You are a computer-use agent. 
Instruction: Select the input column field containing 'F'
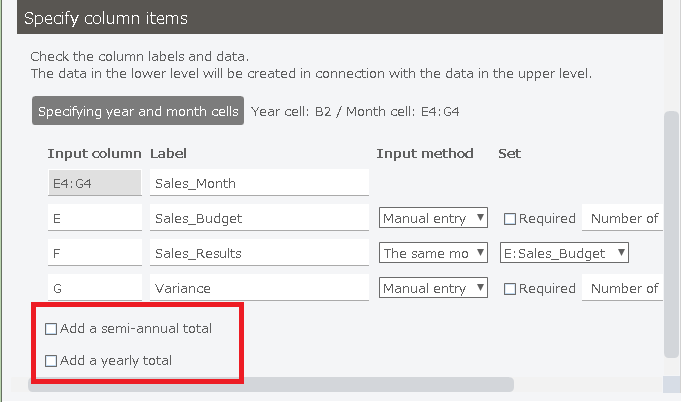pyautogui.click(x=95, y=254)
